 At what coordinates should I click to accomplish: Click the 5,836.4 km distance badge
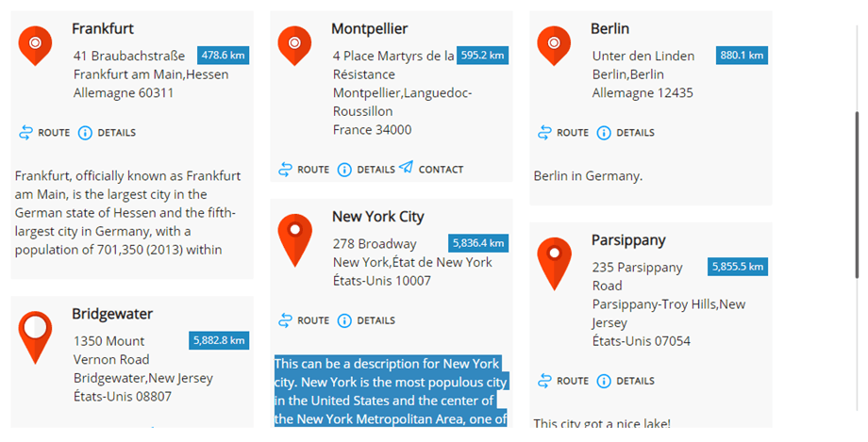click(479, 243)
